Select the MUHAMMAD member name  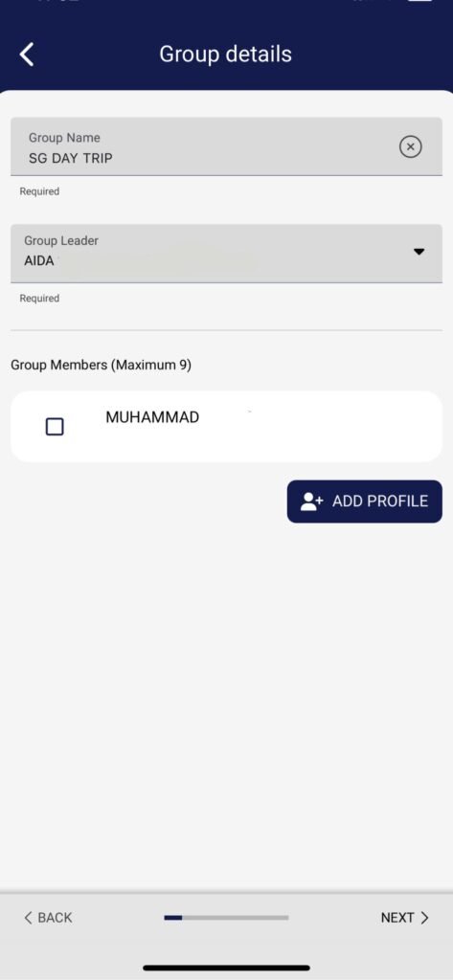(152, 417)
